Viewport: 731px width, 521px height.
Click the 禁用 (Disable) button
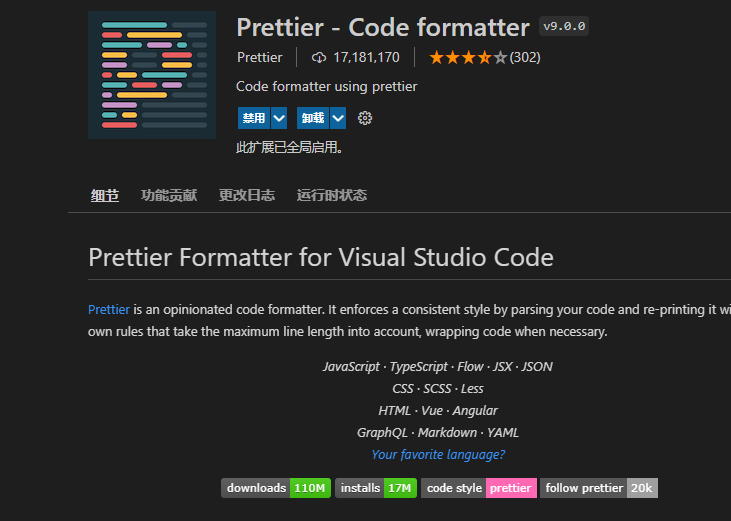(254, 118)
